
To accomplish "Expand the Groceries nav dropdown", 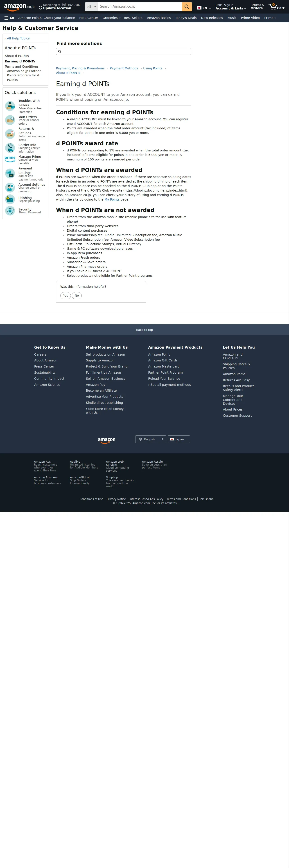I will tap(111, 18).
